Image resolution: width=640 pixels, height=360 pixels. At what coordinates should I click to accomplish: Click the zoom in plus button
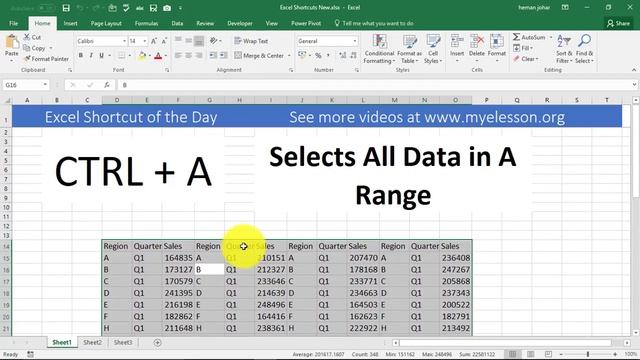pos(615,354)
